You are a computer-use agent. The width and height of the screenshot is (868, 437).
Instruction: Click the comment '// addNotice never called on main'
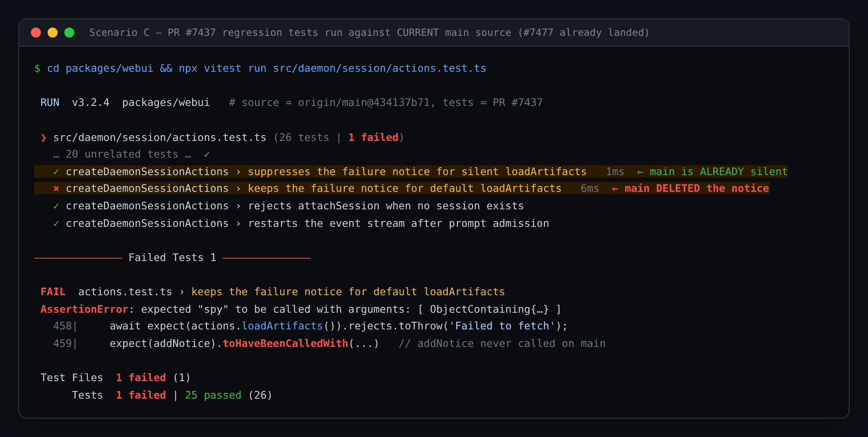click(502, 344)
